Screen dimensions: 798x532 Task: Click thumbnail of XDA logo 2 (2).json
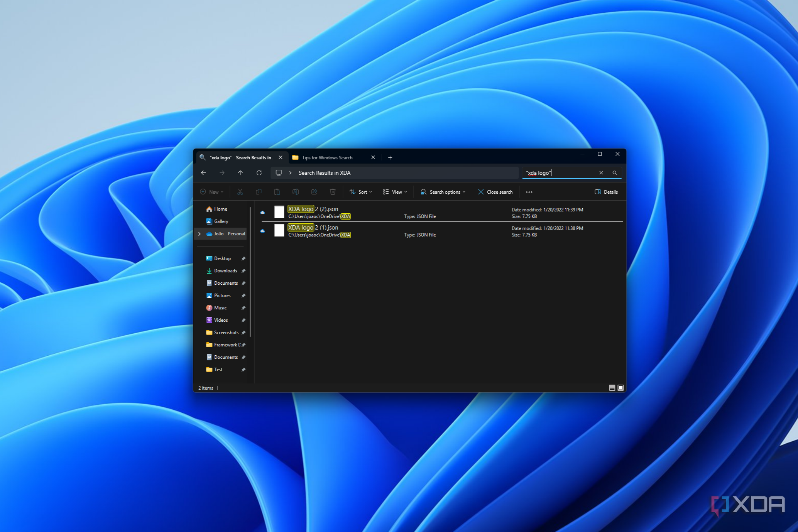(x=279, y=212)
